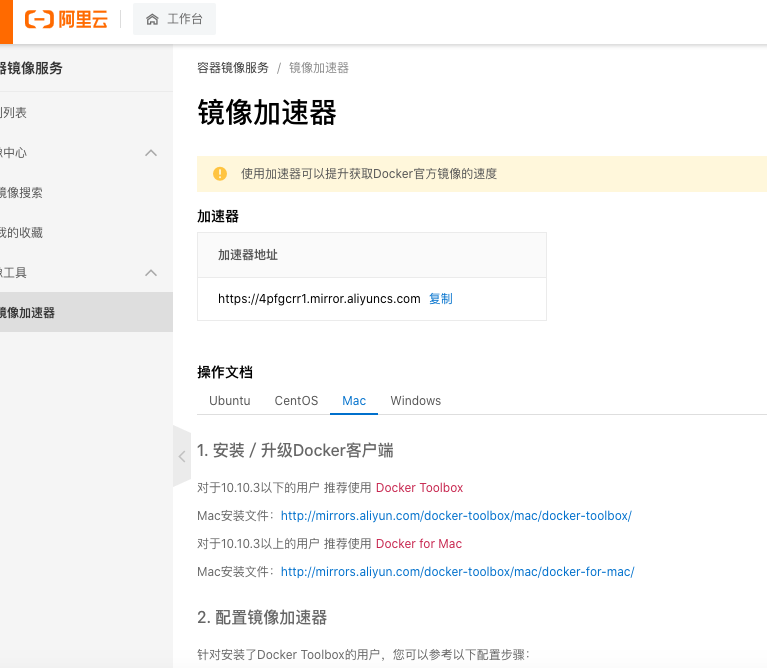
Task: Click heading 2. 配置镜像加速器
Action: (x=262, y=617)
